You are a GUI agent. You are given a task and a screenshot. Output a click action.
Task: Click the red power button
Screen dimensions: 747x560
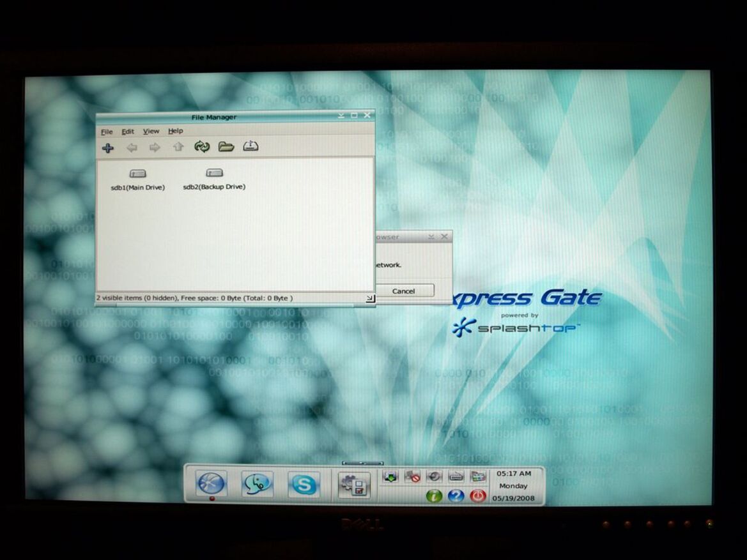point(478,496)
